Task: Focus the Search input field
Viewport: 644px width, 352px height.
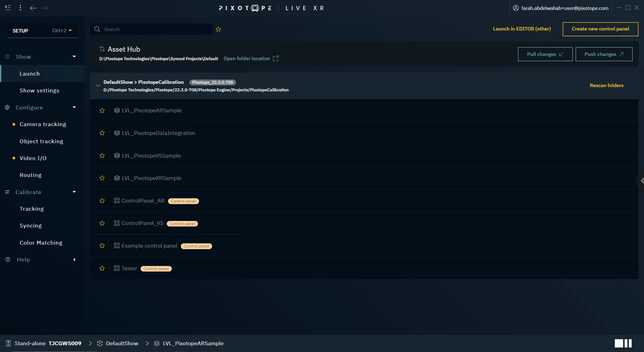Action: pyautogui.click(x=151, y=29)
